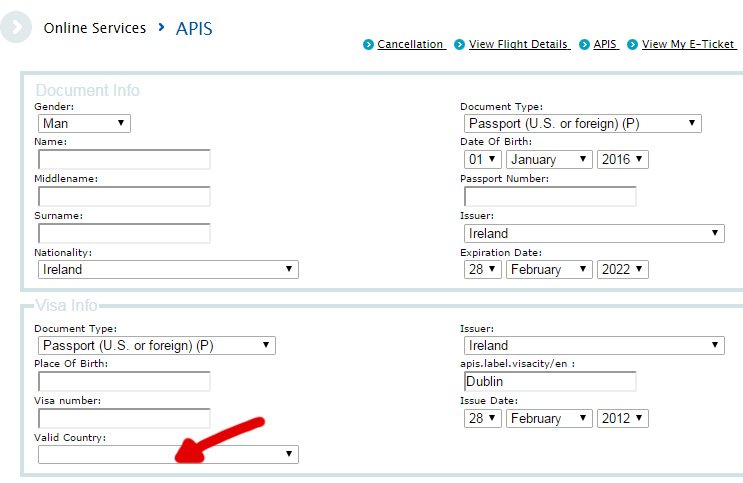743x483 pixels.
Task: Open View My E-Ticket link
Action: point(688,44)
